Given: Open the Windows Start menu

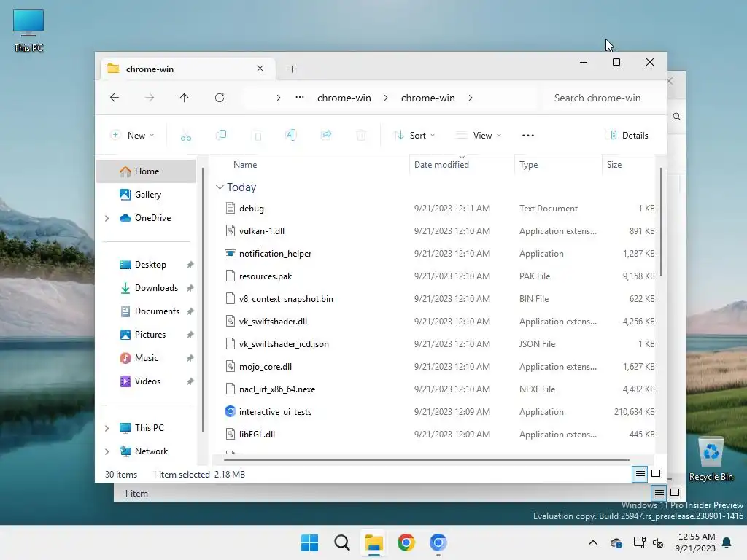Looking at the screenshot, I should coord(309,542).
